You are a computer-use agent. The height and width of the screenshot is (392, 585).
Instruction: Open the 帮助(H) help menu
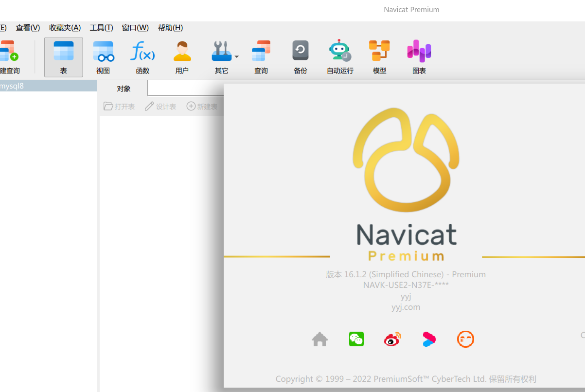(x=170, y=28)
